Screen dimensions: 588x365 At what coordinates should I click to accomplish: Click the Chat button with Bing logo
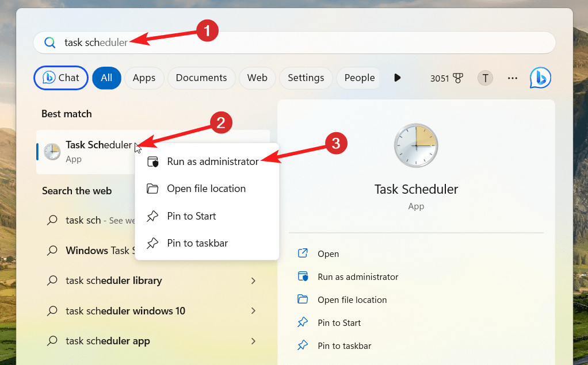click(61, 78)
